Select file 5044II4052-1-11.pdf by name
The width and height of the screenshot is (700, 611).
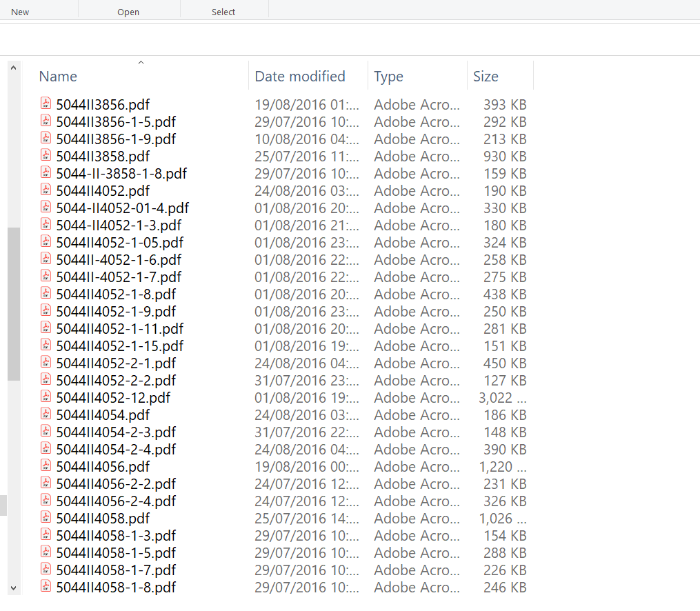pos(120,329)
